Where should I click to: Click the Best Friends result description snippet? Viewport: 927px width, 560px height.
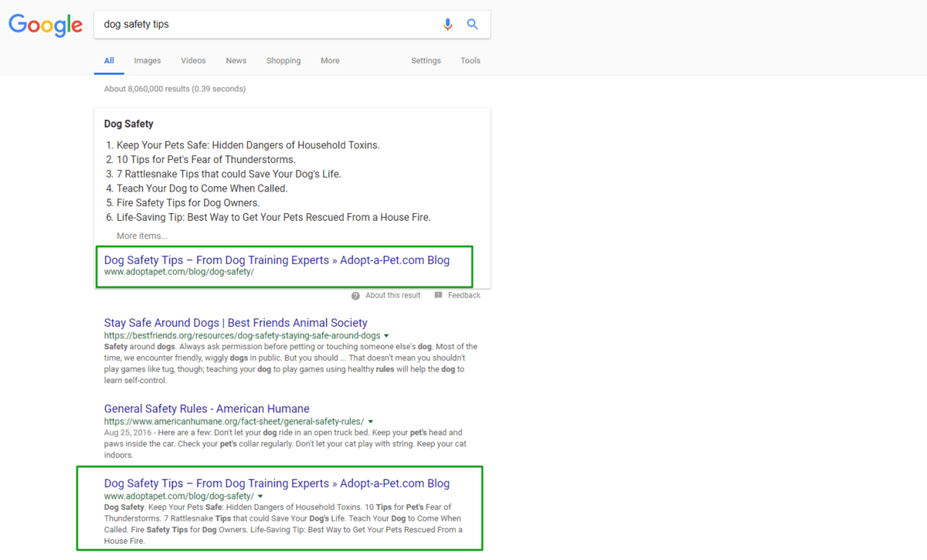point(290,364)
